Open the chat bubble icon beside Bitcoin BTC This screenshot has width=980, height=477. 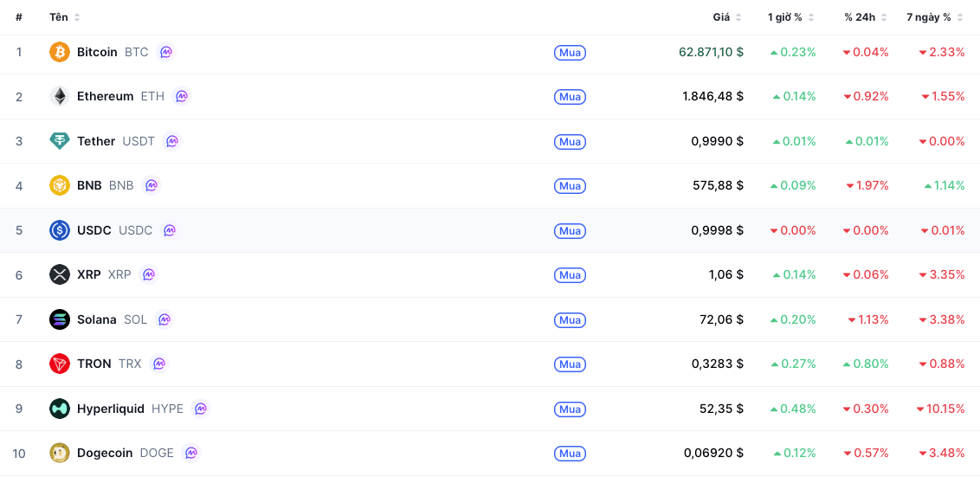click(166, 52)
